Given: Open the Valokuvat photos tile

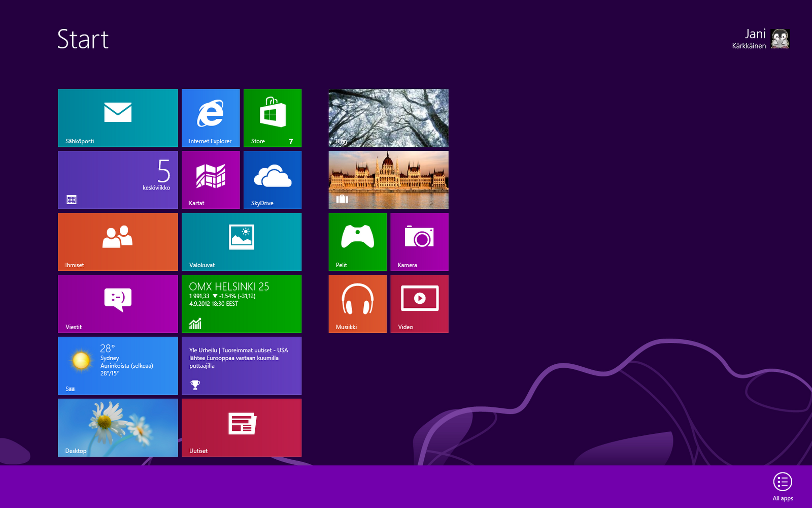Looking at the screenshot, I should [242, 242].
